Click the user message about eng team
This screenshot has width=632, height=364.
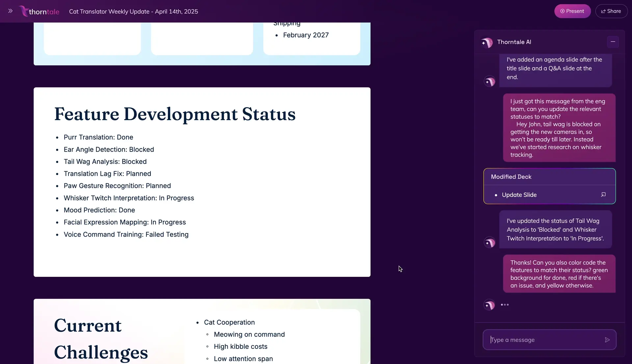(x=559, y=128)
